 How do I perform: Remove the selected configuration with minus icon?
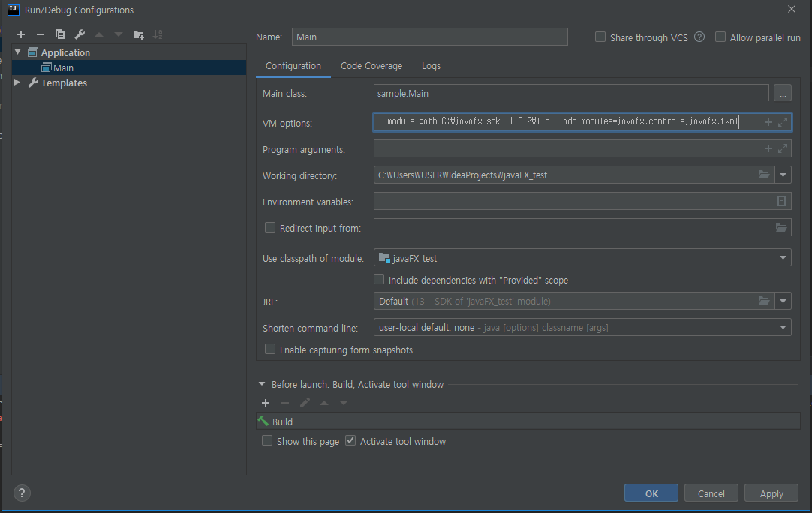pyautogui.click(x=41, y=34)
